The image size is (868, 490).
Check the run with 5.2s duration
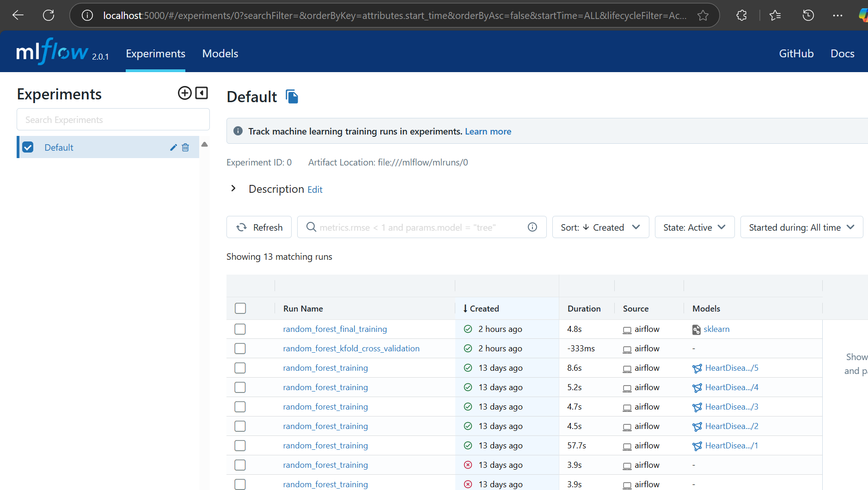coord(240,387)
